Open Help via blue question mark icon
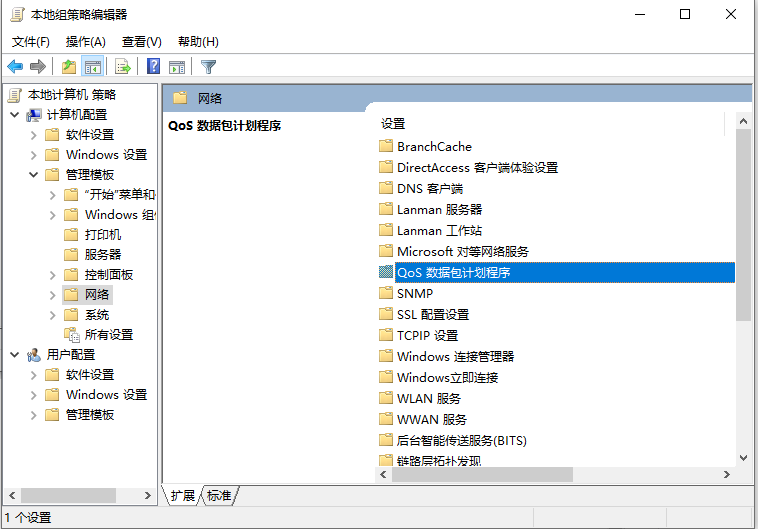Screen dimensions: 758x529 point(153,67)
